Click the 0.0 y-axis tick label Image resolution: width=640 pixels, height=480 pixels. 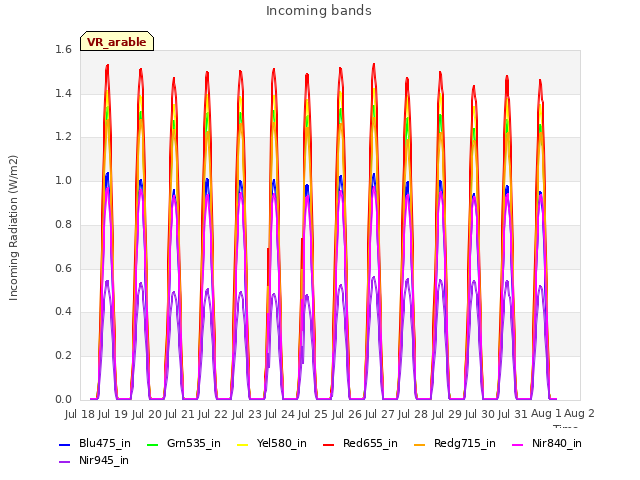coord(63,399)
